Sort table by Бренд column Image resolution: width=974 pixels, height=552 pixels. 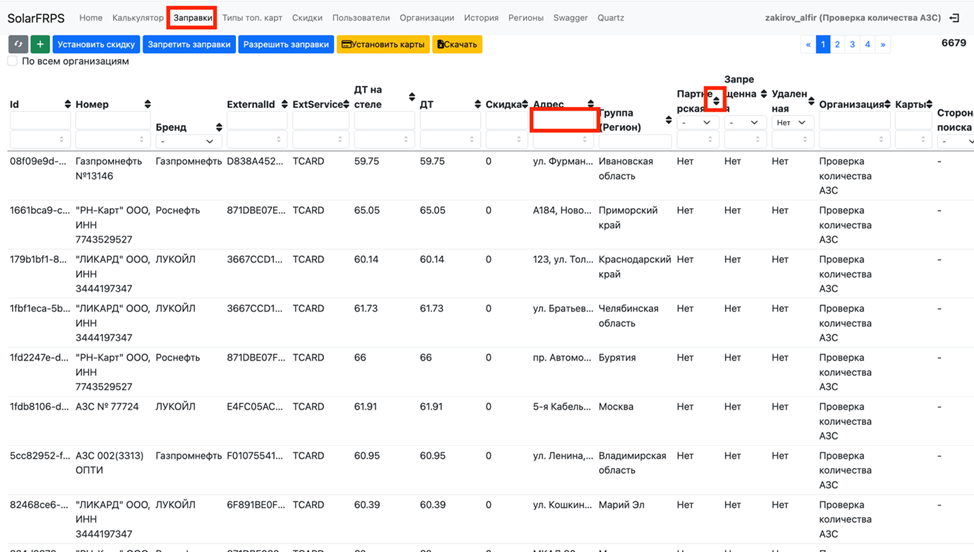click(x=219, y=127)
